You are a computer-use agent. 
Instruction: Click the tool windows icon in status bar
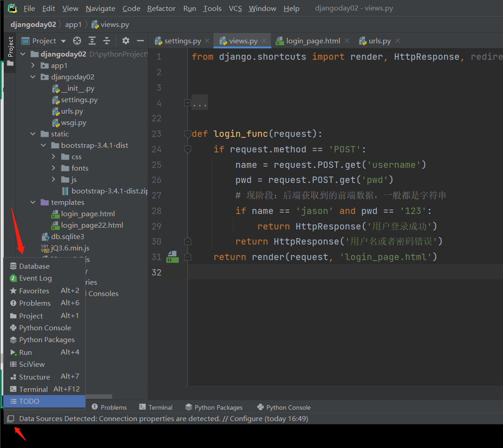[x=10, y=418]
